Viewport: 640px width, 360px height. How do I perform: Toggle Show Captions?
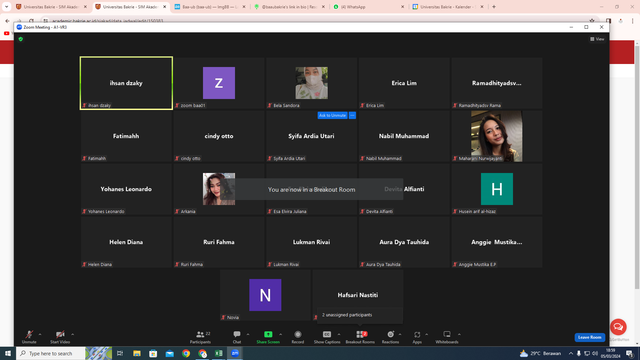pos(327,337)
